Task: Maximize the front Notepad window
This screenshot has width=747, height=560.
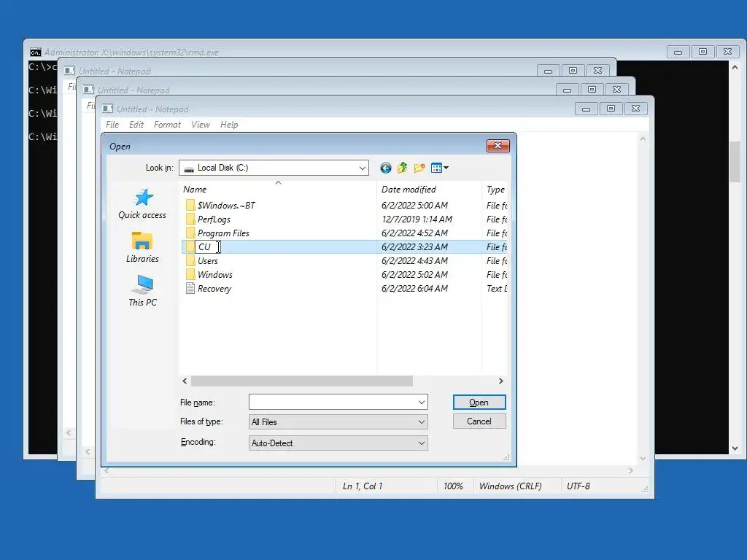Action: 611,109
